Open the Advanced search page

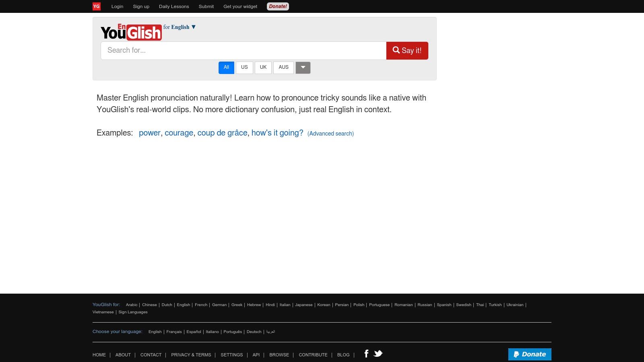tap(330, 133)
